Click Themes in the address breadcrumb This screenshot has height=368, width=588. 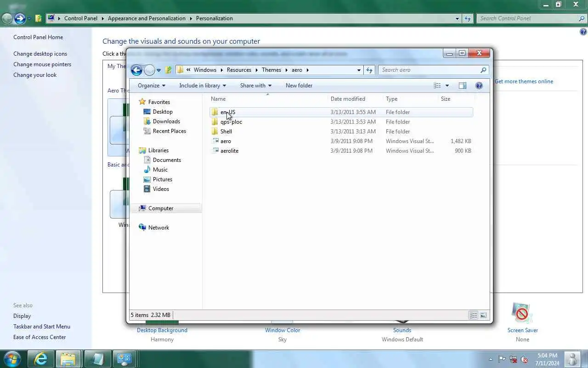pos(271,70)
